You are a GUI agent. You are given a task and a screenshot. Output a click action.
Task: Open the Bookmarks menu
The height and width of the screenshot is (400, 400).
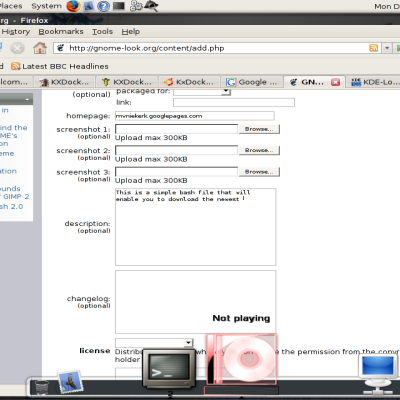point(61,32)
